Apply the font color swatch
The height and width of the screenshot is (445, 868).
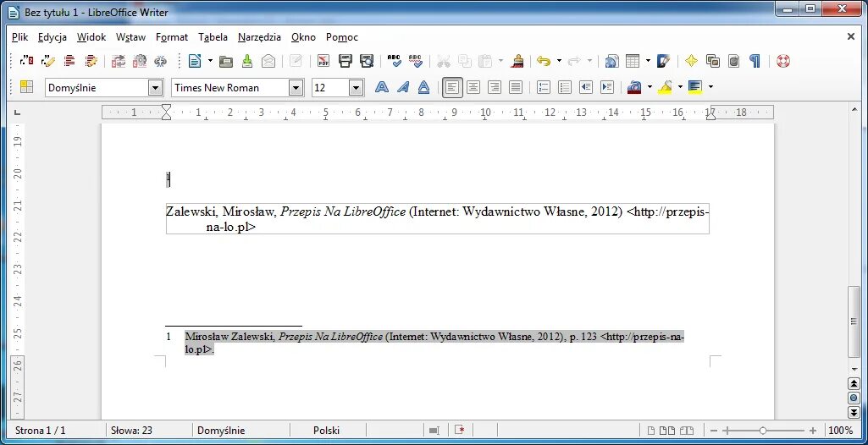point(634,87)
